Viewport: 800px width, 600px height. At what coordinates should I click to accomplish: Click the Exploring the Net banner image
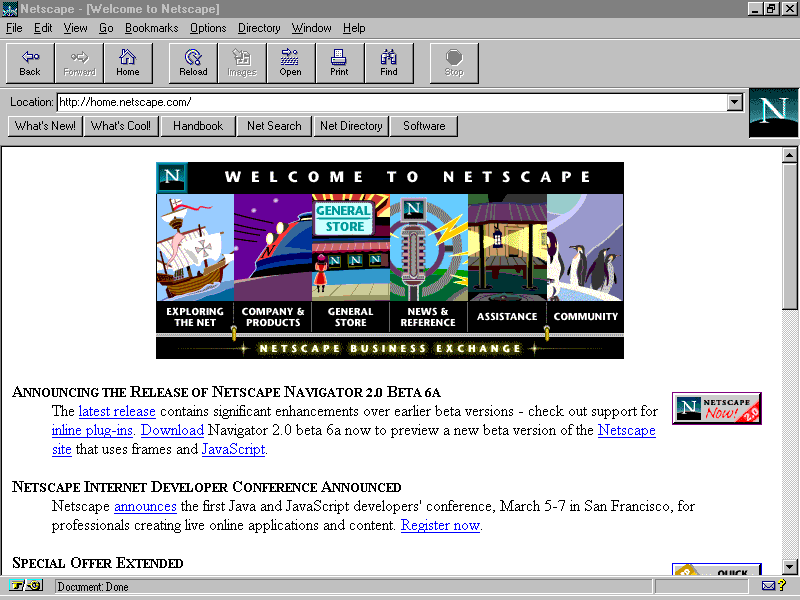(x=195, y=262)
